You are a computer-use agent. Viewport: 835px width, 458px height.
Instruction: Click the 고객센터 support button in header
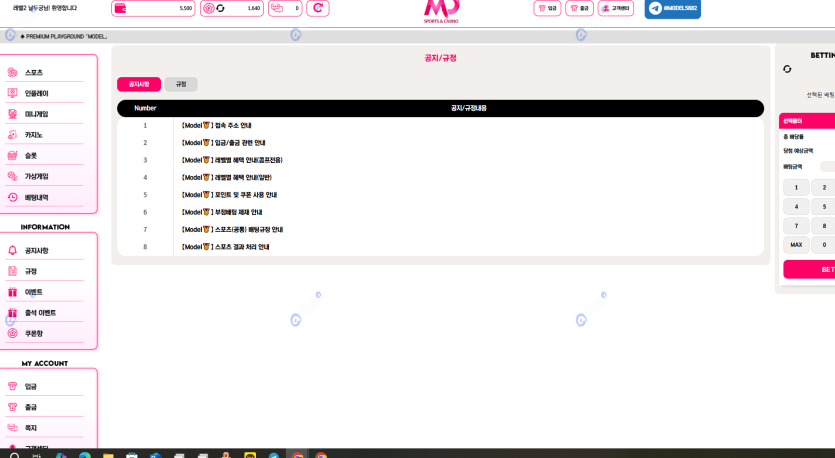coord(615,8)
